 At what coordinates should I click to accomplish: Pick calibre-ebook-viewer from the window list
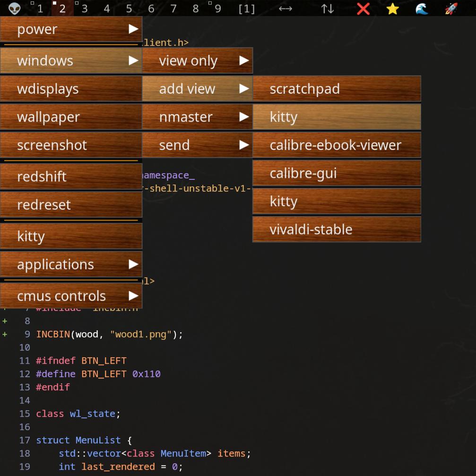click(x=337, y=145)
